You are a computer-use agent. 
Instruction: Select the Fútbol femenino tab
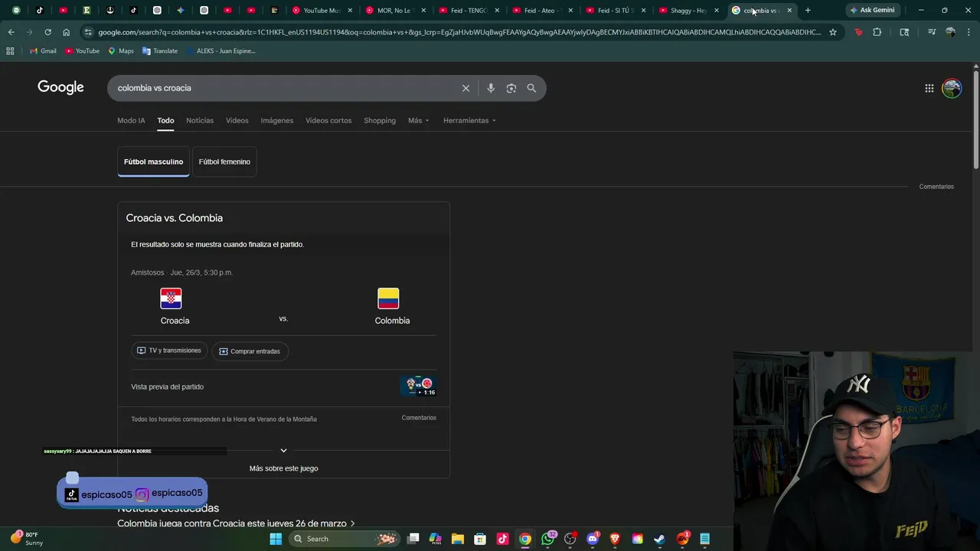click(x=224, y=161)
